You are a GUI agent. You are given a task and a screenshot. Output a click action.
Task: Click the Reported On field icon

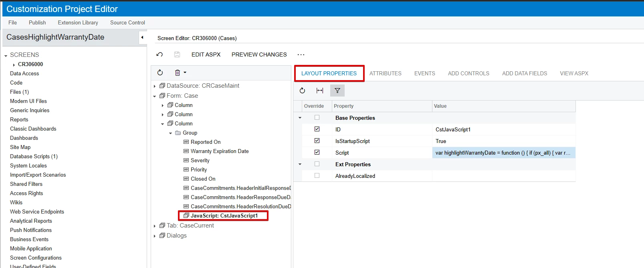[x=186, y=142]
